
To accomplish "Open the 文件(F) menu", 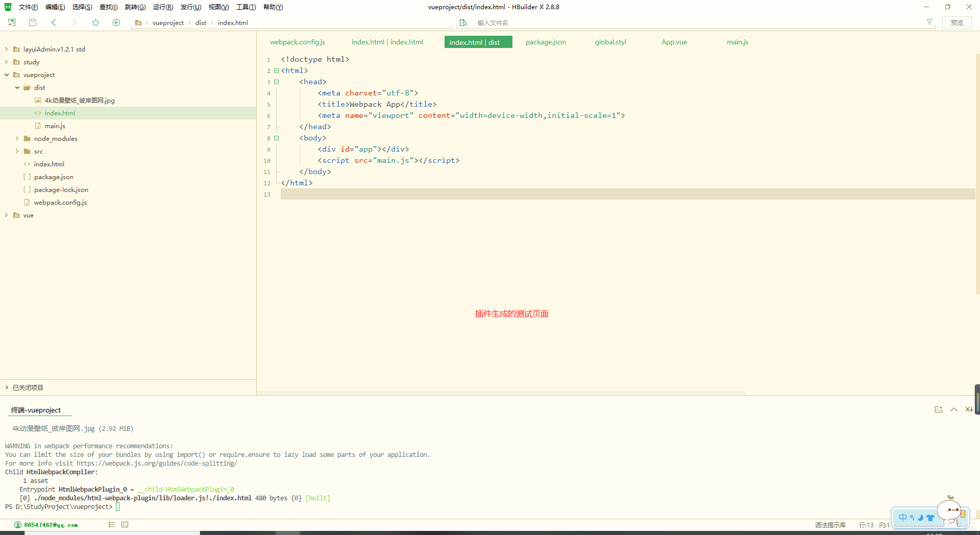I will pos(28,7).
